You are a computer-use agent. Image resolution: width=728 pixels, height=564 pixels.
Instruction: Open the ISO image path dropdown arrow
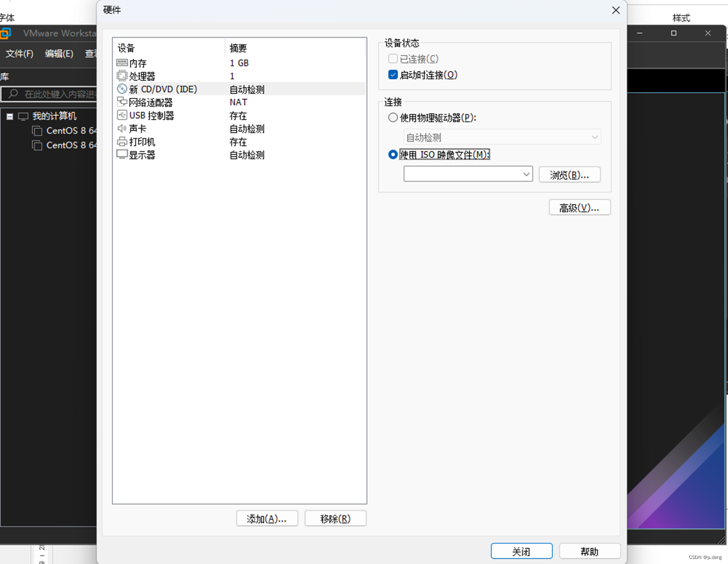526,174
